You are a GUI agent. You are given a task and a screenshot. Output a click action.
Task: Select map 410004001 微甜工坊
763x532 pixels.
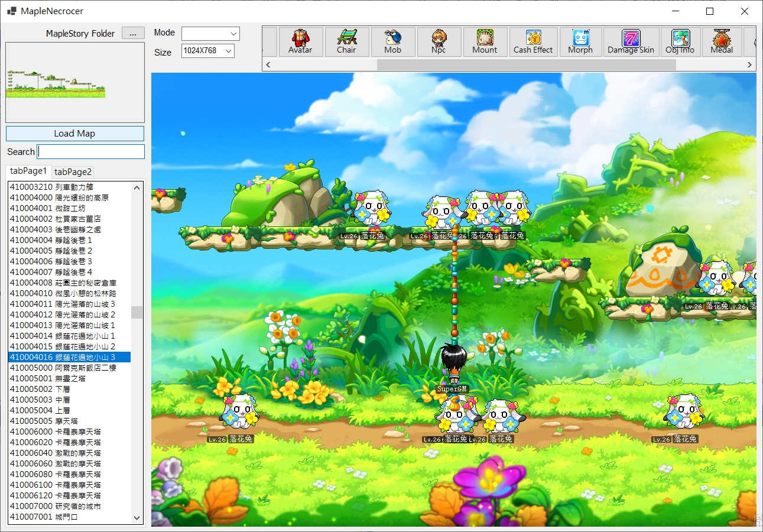69,208
